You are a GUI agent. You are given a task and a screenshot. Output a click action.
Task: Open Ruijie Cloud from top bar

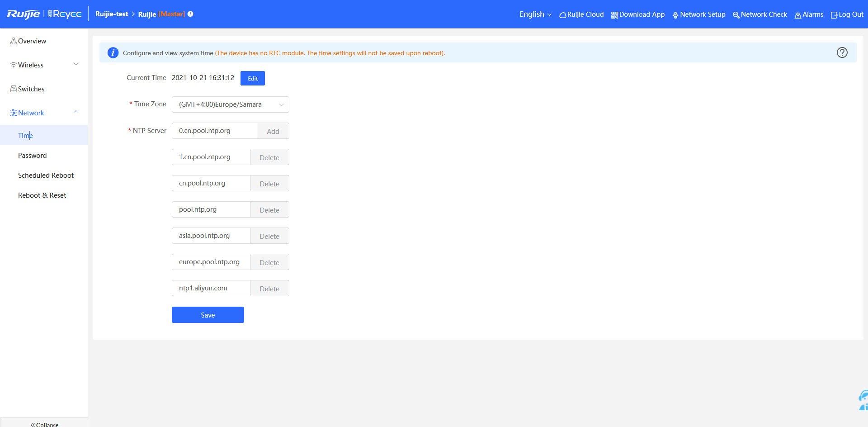581,14
